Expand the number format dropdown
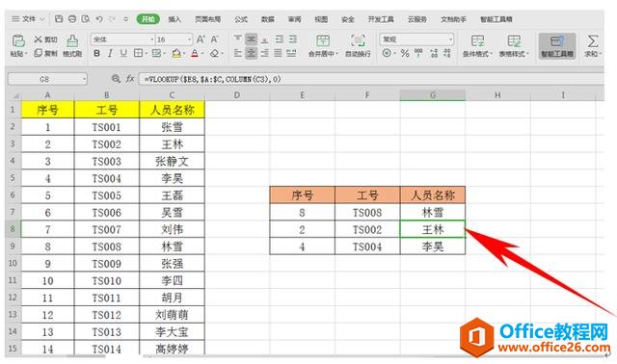 point(450,39)
